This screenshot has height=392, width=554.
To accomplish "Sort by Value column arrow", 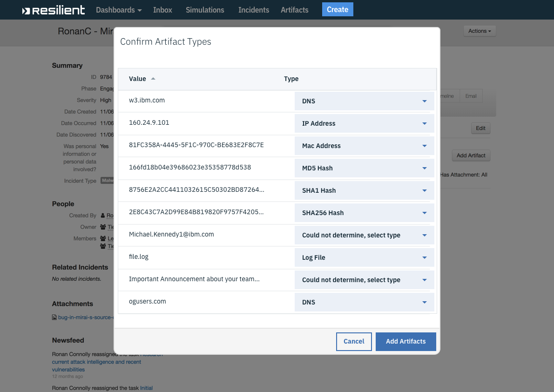I will pos(153,79).
